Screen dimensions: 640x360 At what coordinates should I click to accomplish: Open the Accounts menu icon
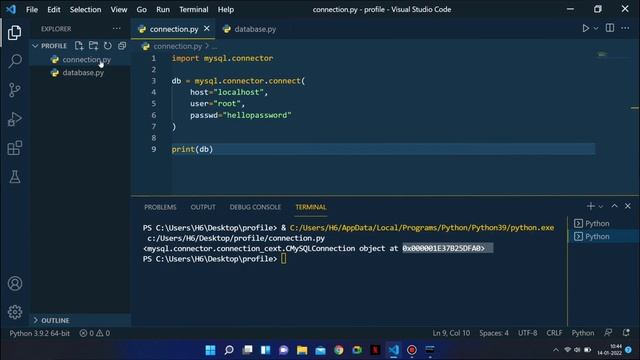point(15,283)
